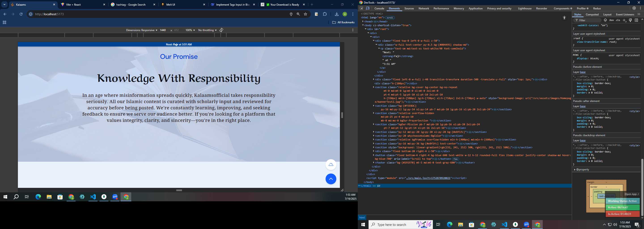Open the No throttling dropdown
The width and height of the screenshot is (644, 229).
click(207, 30)
